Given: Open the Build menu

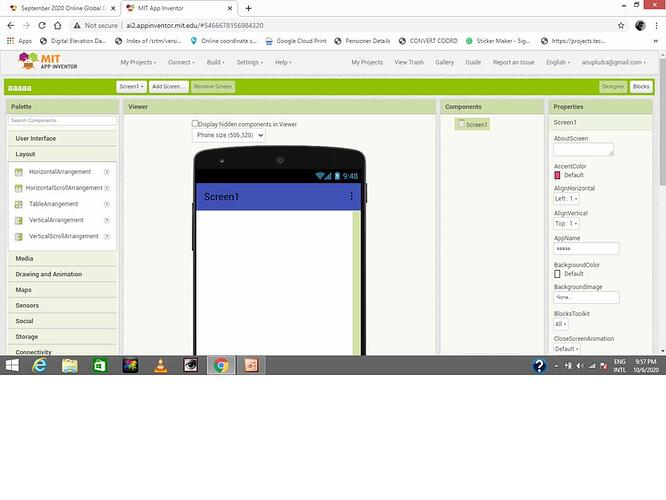Looking at the screenshot, I should 215,62.
